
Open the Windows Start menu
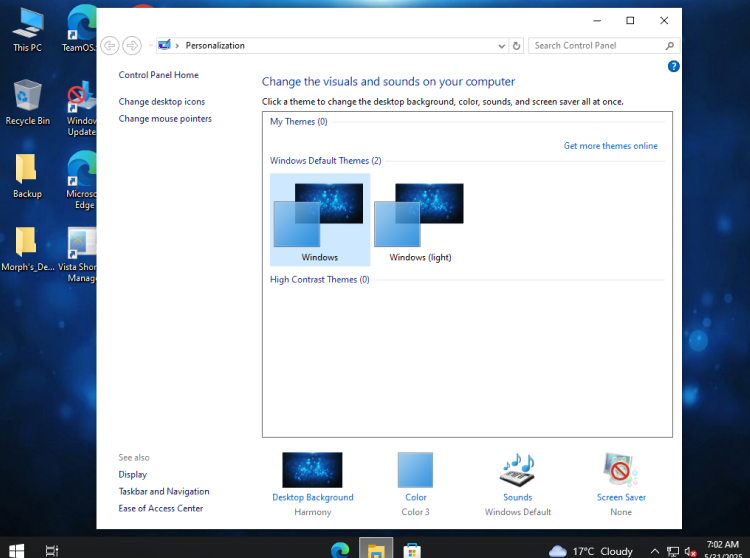coord(16,550)
